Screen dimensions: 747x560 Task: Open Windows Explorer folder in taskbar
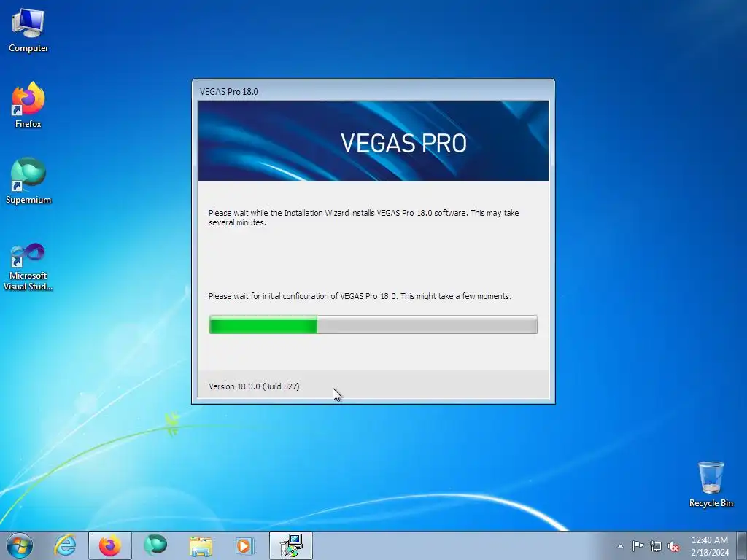coord(201,545)
